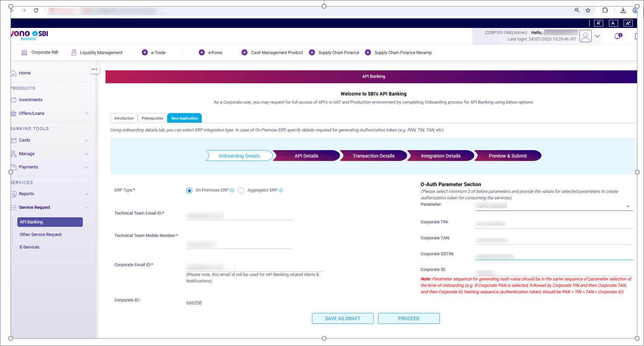Open API Banking in sidebar
This screenshot has width=644, height=346.
tap(50, 222)
